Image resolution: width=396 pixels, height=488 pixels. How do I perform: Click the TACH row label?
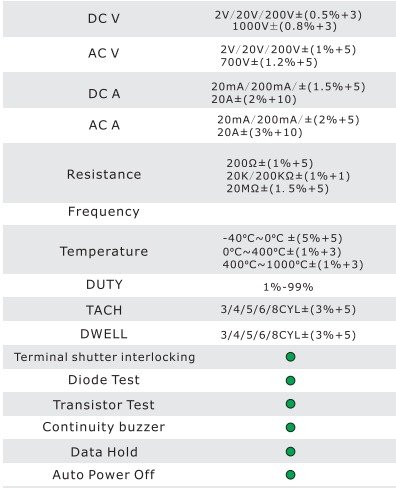point(104,310)
